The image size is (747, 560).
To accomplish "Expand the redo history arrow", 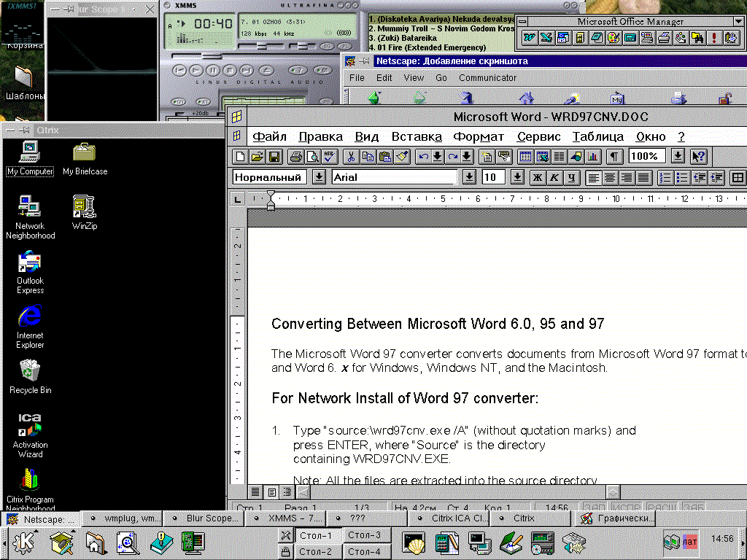I will [x=467, y=156].
